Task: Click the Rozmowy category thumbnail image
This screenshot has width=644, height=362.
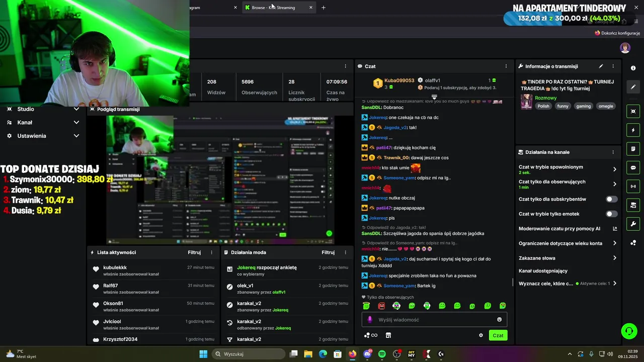Action: pos(526,102)
